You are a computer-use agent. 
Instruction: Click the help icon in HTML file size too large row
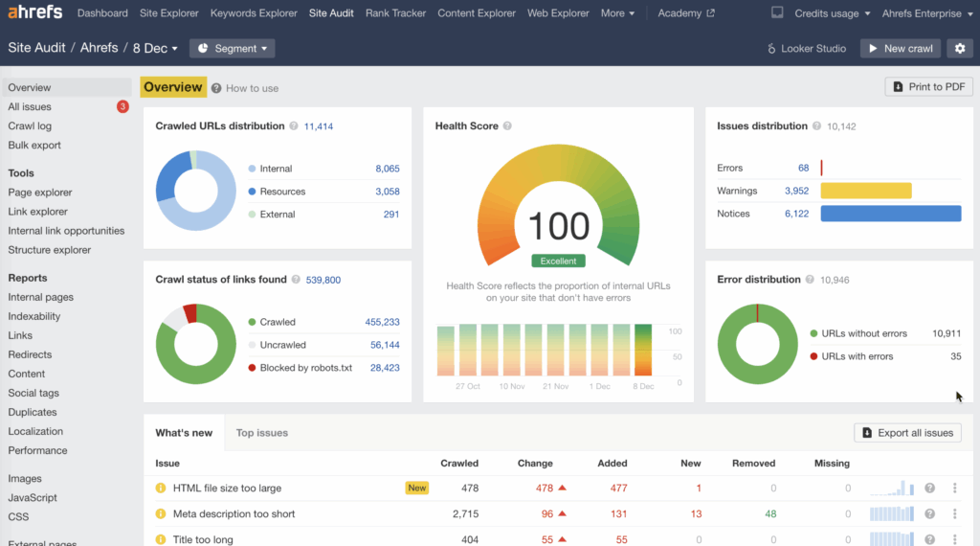click(x=930, y=488)
